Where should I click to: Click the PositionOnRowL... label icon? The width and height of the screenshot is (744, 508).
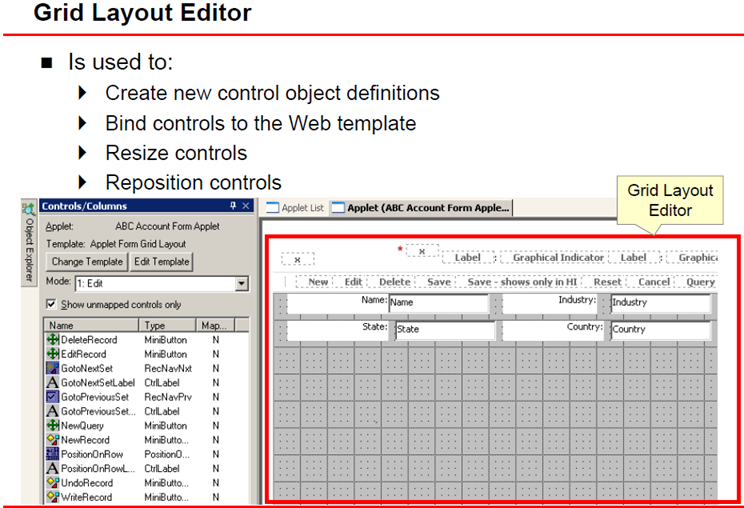coord(53,468)
